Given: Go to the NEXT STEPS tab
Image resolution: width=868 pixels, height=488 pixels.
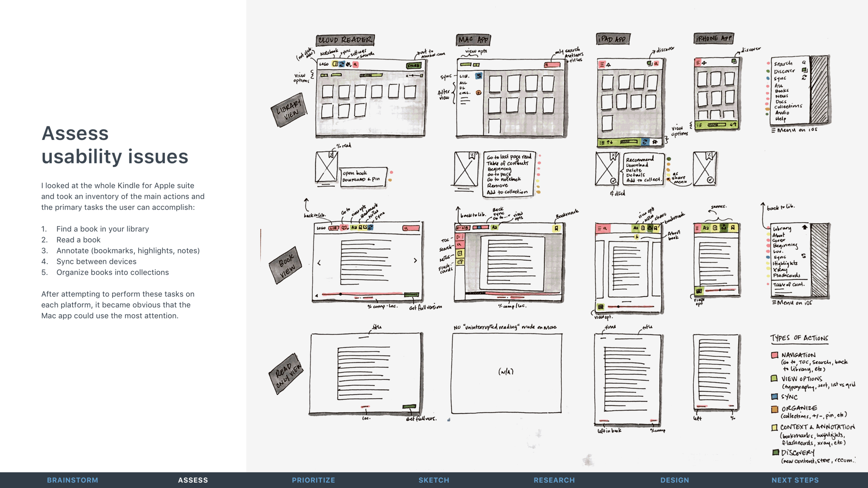Looking at the screenshot, I should (795, 480).
